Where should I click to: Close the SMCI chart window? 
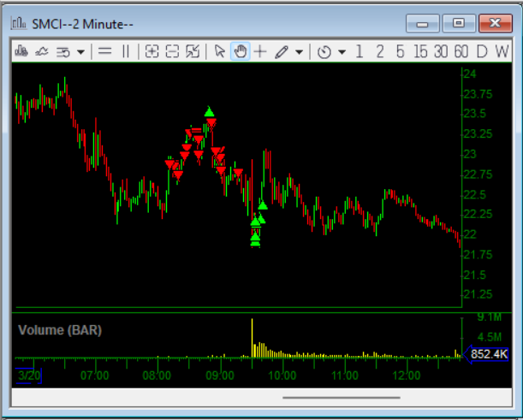496,23
